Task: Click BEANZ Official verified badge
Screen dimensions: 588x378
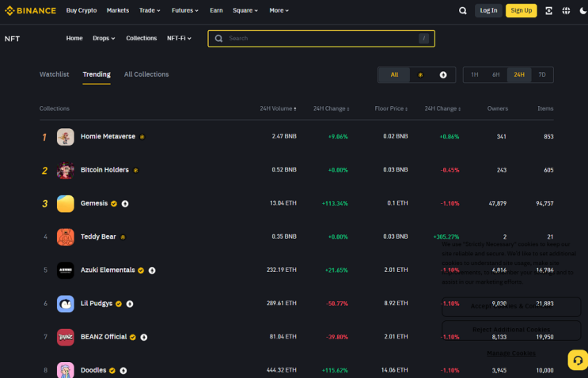Action: pos(133,337)
